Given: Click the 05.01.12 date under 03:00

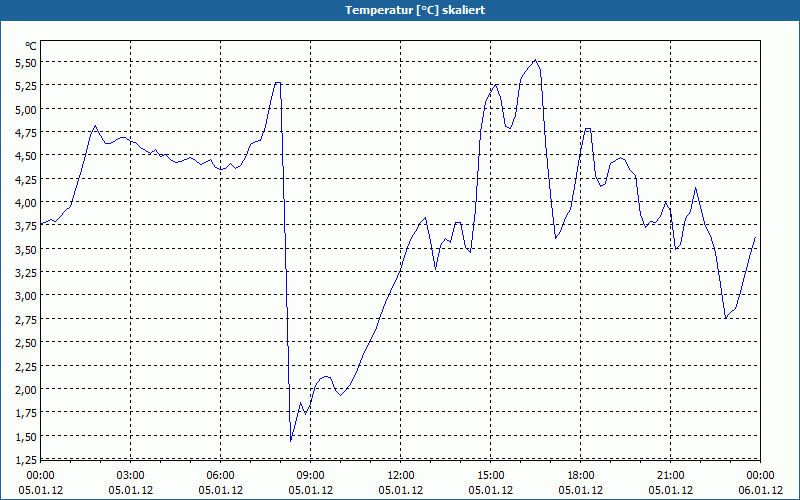Looking at the screenshot, I should pos(131,490).
